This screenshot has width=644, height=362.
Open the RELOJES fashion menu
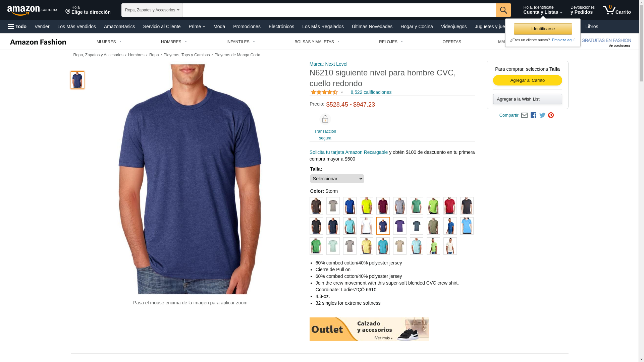click(391, 42)
